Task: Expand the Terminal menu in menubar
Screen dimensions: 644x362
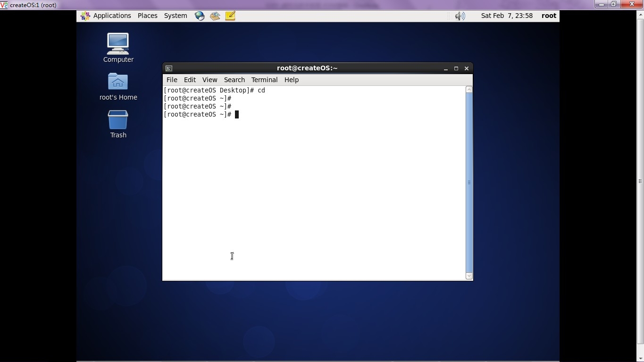Action: click(x=264, y=80)
